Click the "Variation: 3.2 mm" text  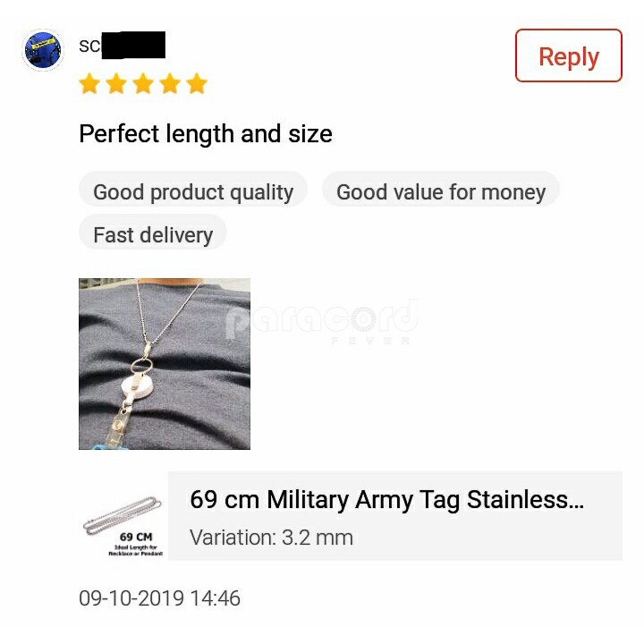(272, 538)
